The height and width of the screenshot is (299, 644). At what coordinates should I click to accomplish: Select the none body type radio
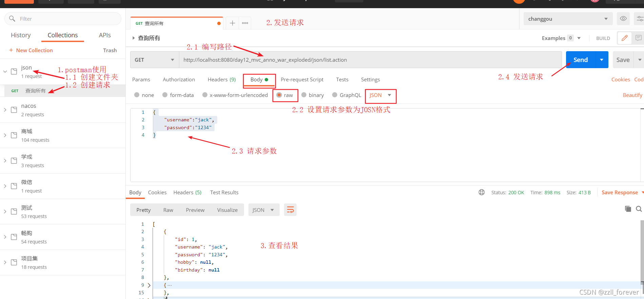(x=137, y=95)
